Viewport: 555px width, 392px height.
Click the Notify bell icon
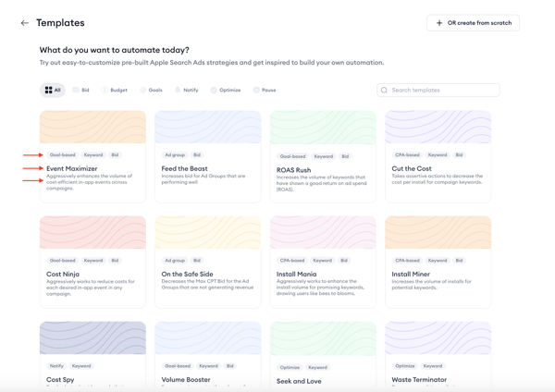pyautogui.click(x=178, y=90)
